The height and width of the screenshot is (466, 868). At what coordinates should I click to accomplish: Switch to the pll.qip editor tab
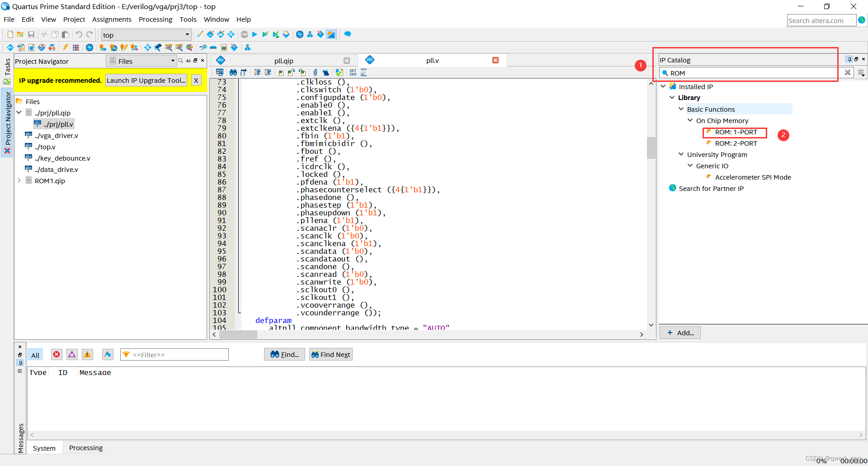(x=284, y=61)
